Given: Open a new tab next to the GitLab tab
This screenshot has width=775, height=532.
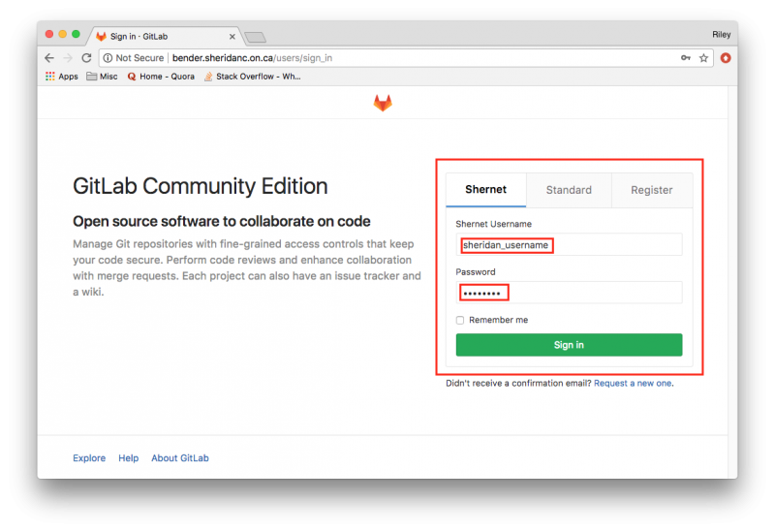Looking at the screenshot, I should (x=255, y=37).
